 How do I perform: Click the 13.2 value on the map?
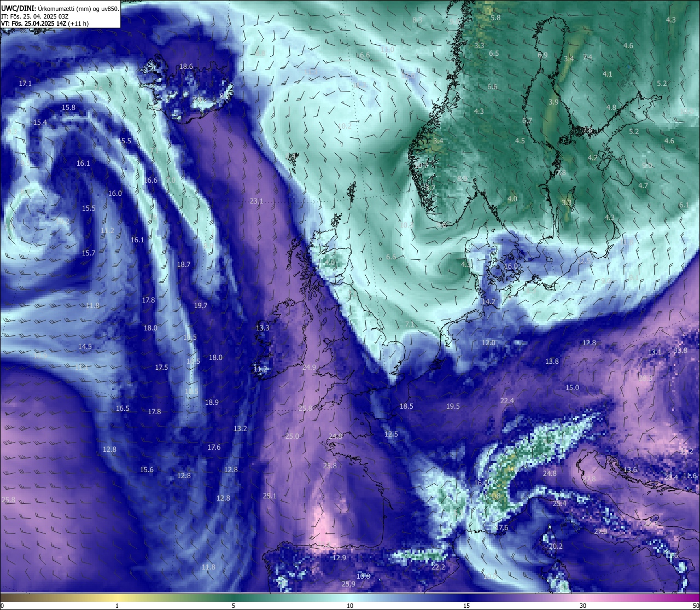point(240,429)
